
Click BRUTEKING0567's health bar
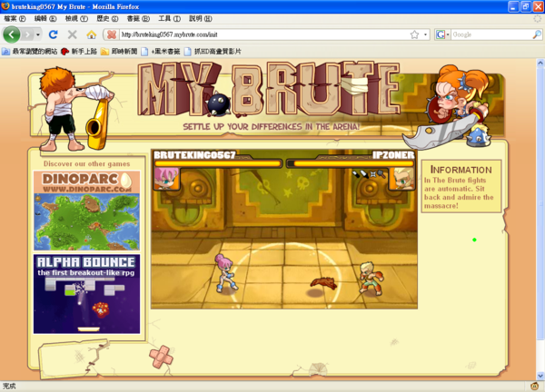pyautogui.click(x=218, y=163)
